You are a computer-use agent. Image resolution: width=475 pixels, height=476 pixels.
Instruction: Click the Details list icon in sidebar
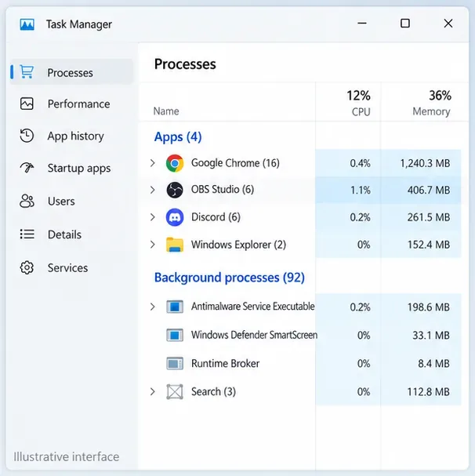(x=27, y=234)
